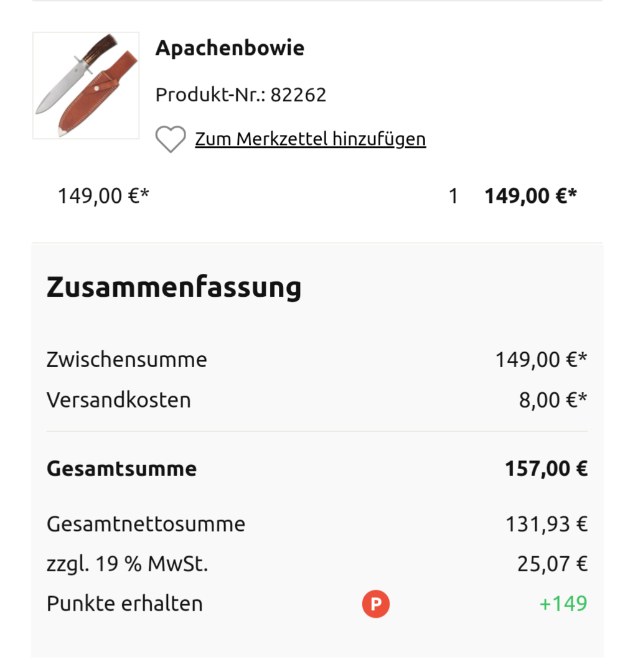This screenshot has width=633, height=672.
Task: Click the Zusammenfassung heading
Action: coord(174,287)
